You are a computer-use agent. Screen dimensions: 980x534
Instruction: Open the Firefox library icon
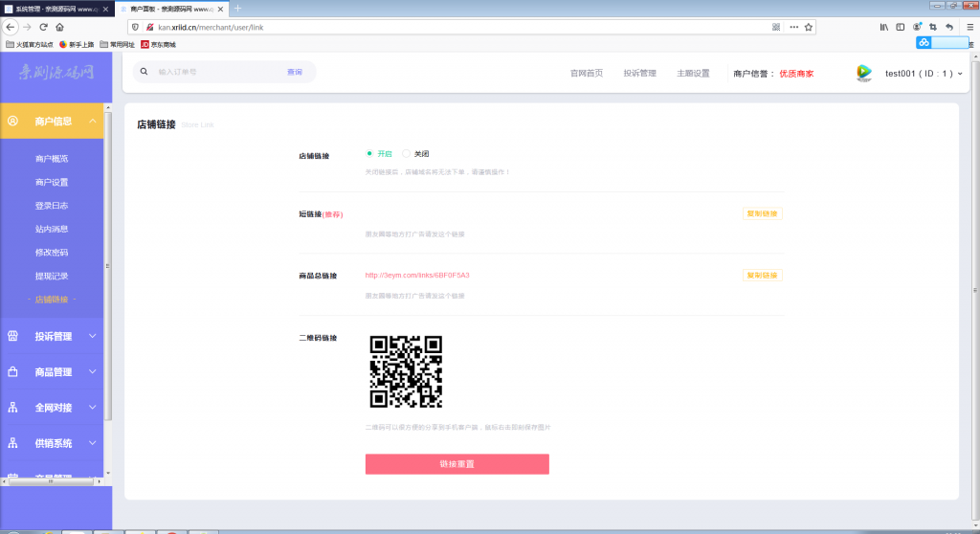point(884,27)
